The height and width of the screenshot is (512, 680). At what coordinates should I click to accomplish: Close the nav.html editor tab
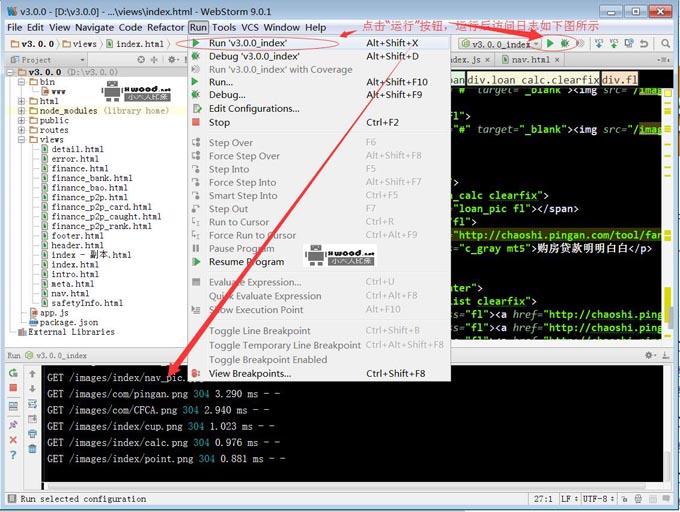point(557,60)
